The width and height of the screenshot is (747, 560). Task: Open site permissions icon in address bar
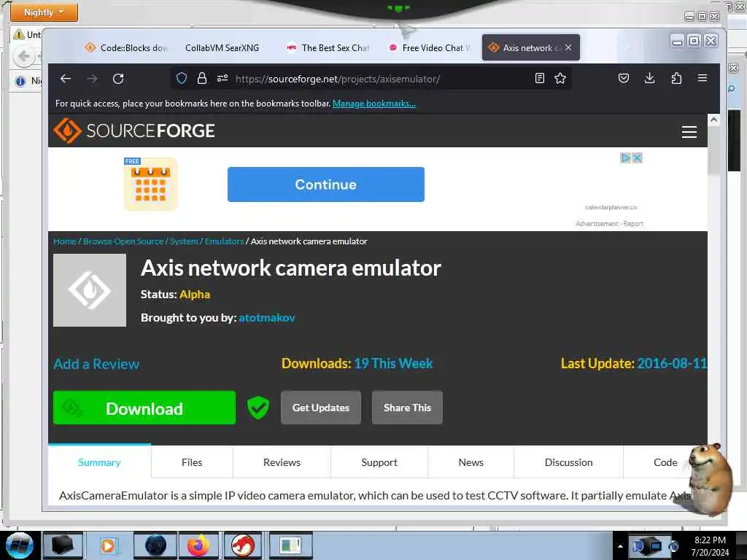click(x=222, y=79)
